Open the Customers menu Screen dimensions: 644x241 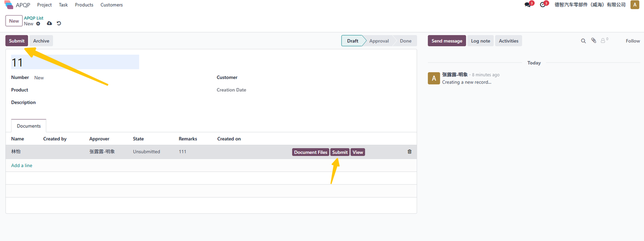point(111,5)
